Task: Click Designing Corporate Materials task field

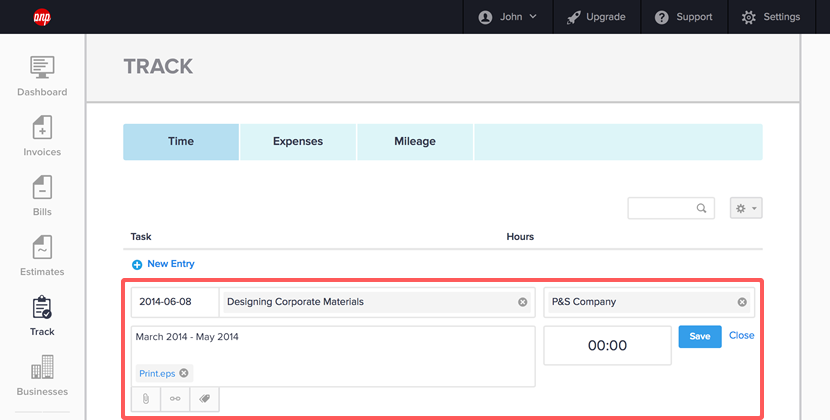Action: [x=377, y=302]
